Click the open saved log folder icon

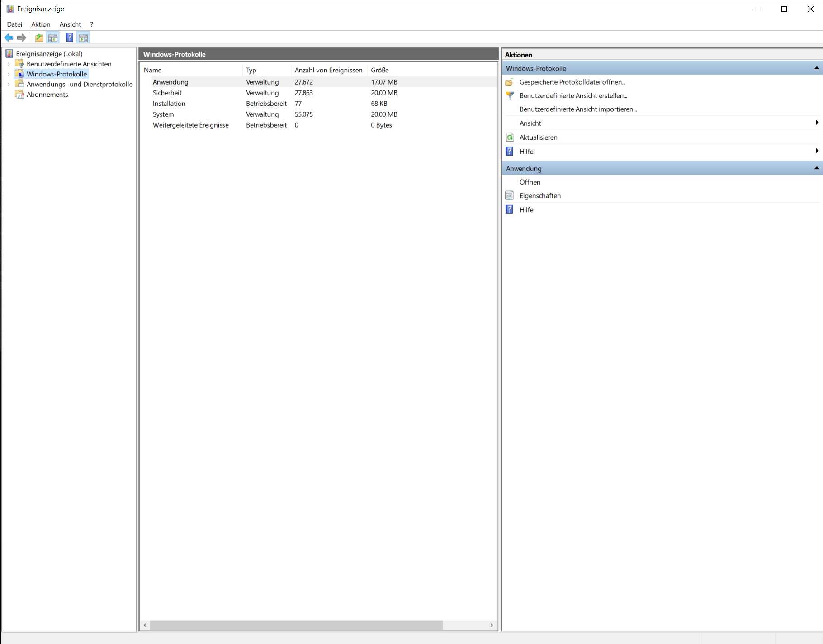click(509, 82)
